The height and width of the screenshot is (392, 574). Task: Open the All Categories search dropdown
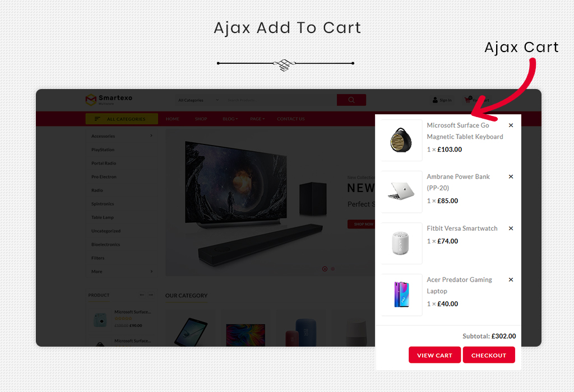198,100
